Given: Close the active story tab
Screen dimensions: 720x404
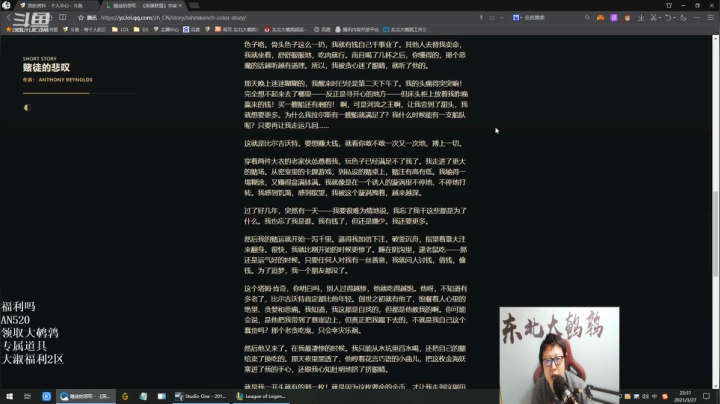Looking at the screenshot, I should (180, 6).
